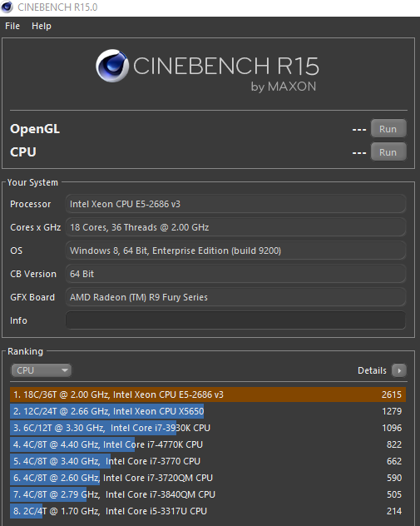The height and width of the screenshot is (526, 420).
Task: Select ranking row 6 Core i7-3720QM
Action: (x=208, y=478)
